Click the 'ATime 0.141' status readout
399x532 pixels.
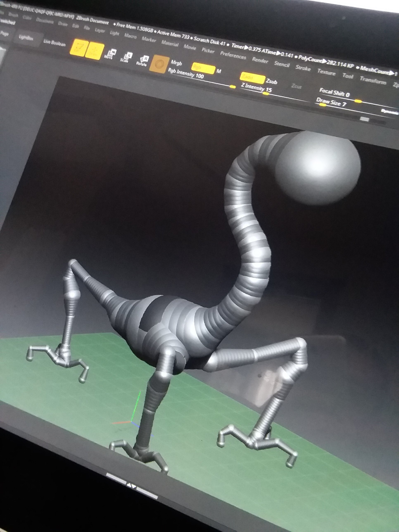click(x=277, y=54)
